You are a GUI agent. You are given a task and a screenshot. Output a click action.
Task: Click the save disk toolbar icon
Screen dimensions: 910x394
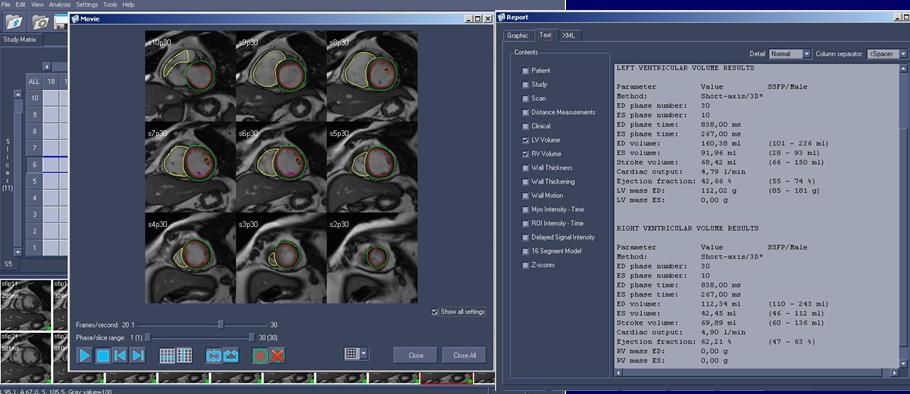(x=60, y=22)
